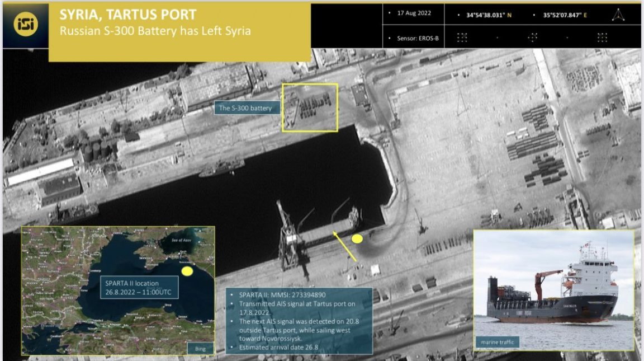Select 'The S-300 battery' label

click(x=246, y=107)
